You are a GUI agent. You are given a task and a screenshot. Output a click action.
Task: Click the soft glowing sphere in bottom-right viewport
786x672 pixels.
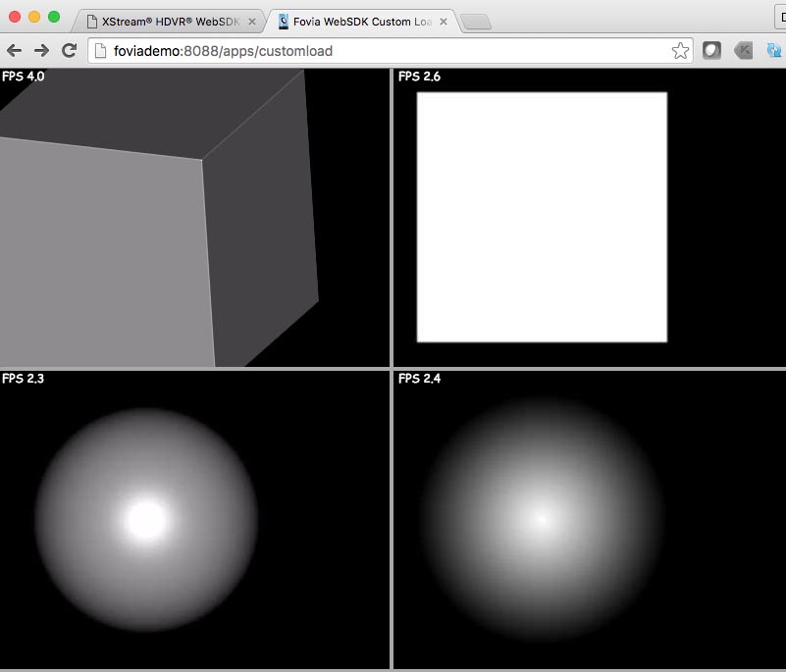tap(542, 519)
